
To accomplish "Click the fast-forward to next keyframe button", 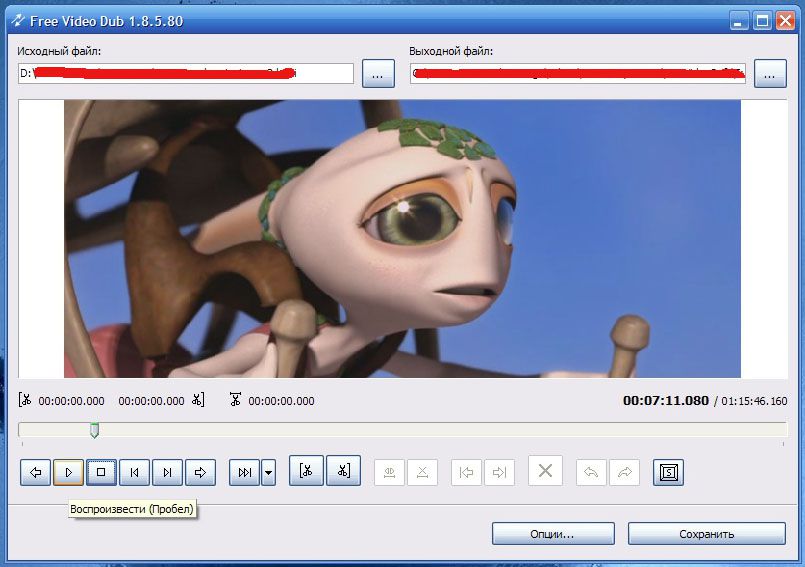I will [245, 472].
